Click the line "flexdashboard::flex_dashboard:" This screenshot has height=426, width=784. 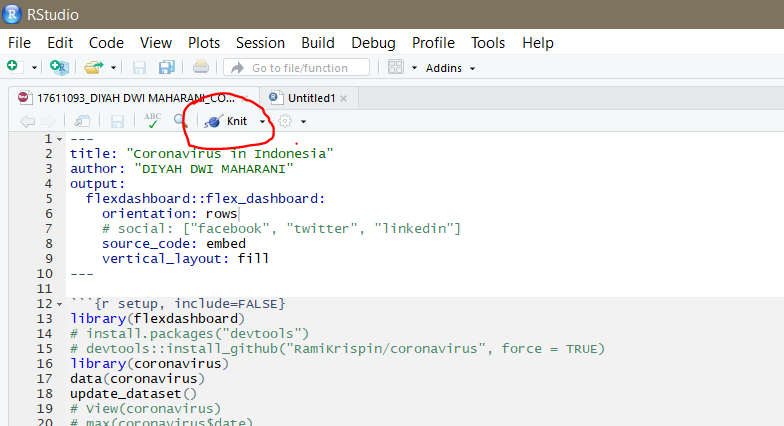(206, 198)
